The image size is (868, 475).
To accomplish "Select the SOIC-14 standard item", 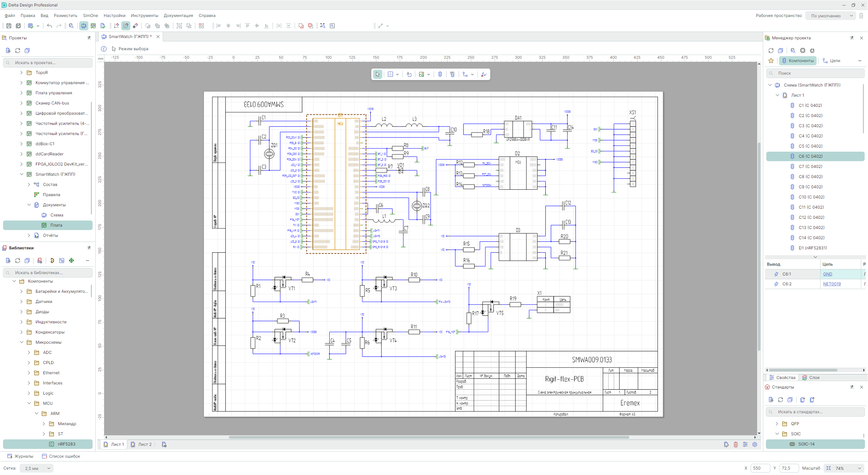I will coord(815,444).
